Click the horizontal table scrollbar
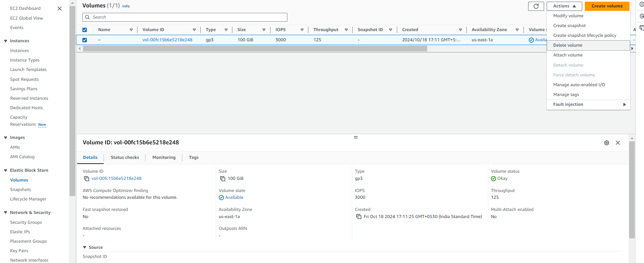The height and width of the screenshot is (263, 644). 255,49
